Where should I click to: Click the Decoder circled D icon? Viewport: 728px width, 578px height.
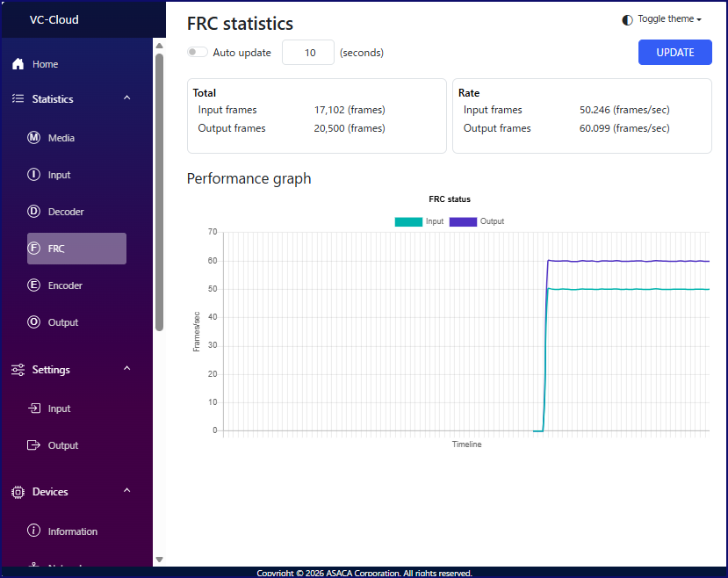34,212
